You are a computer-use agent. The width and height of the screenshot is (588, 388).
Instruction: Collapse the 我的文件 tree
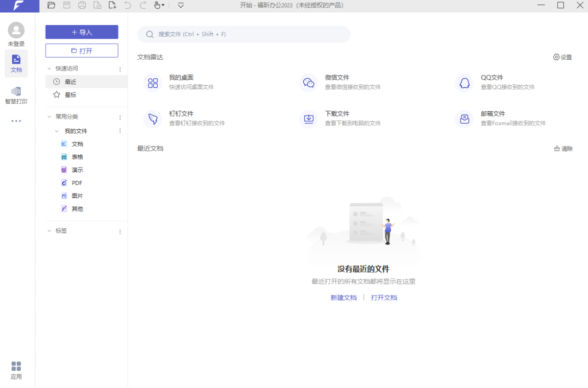click(56, 131)
